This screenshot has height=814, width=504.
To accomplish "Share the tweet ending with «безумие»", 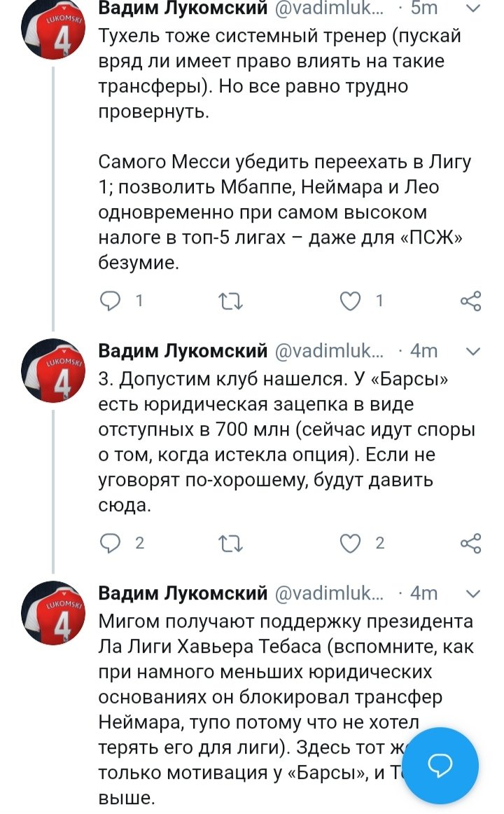I will 470,301.
